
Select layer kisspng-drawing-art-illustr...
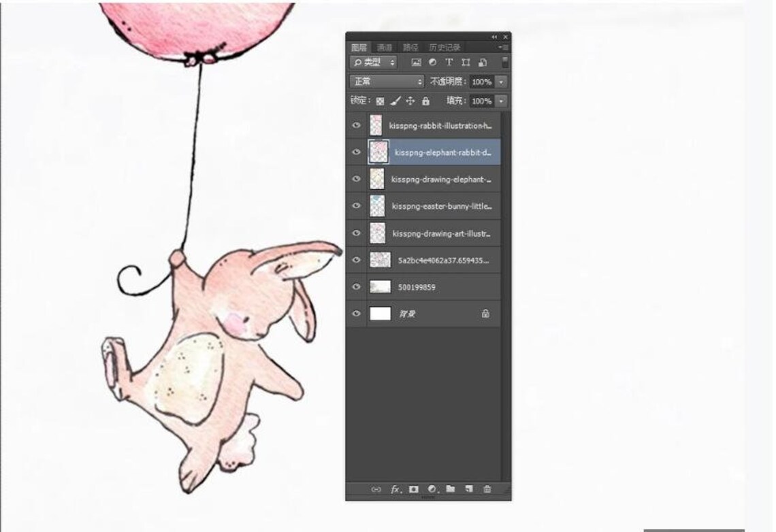click(x=442, y=233)
